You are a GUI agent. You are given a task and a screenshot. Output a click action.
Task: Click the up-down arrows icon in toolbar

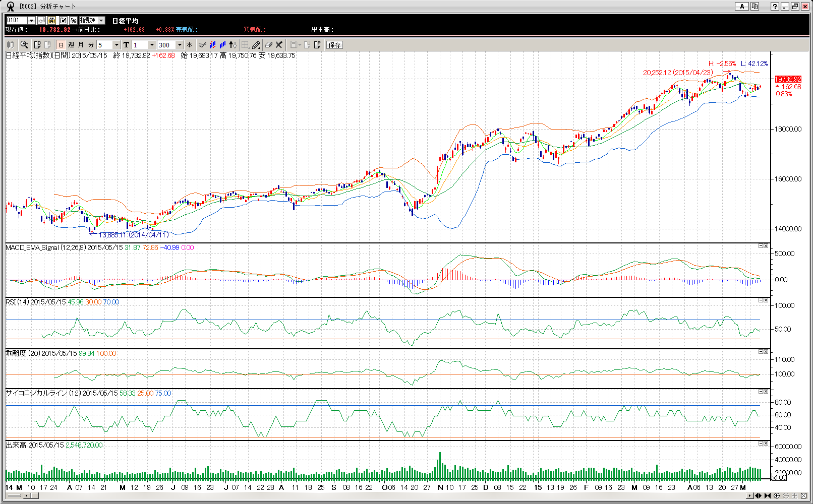(x=233, y=45)
